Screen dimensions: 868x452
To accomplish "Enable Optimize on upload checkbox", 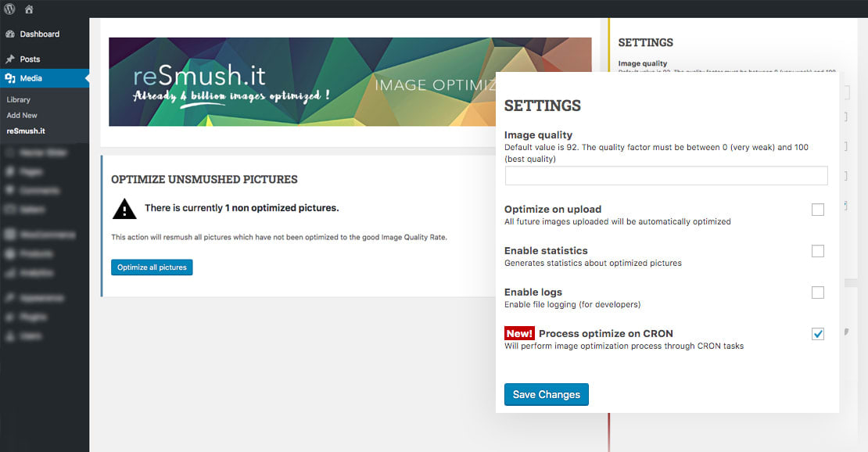I will pos(818,210).
